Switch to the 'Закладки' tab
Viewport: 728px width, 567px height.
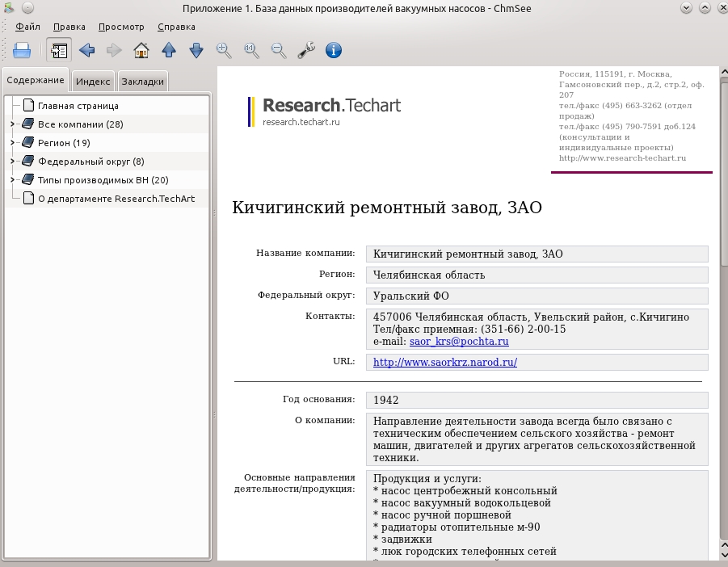(x=142, y=82)
